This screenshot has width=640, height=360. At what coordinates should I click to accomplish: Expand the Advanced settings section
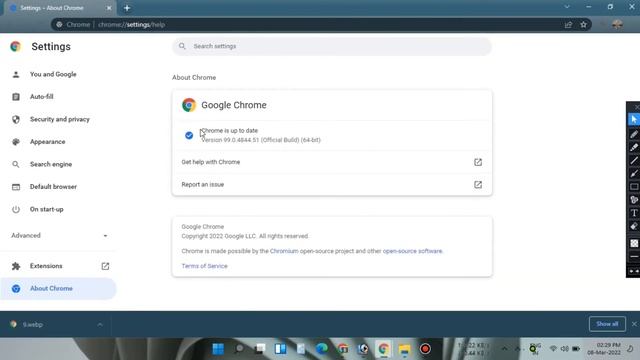tap(60, 236)
